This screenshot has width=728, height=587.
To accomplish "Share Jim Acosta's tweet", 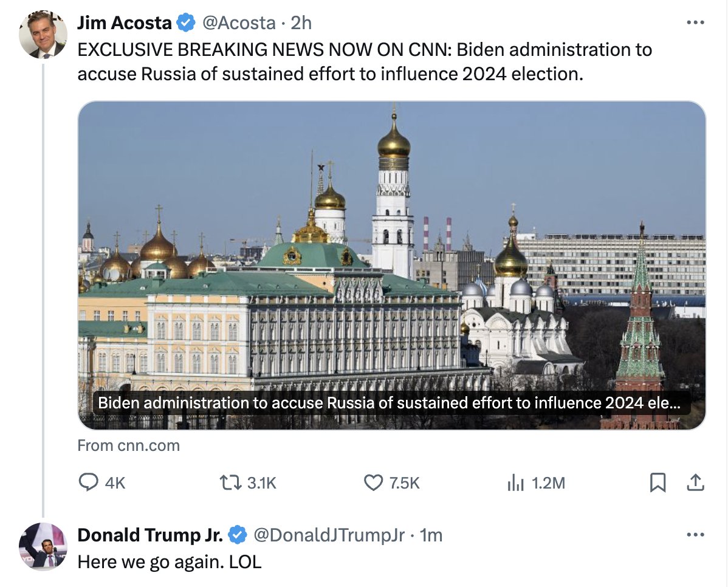I will coord(695,482).
